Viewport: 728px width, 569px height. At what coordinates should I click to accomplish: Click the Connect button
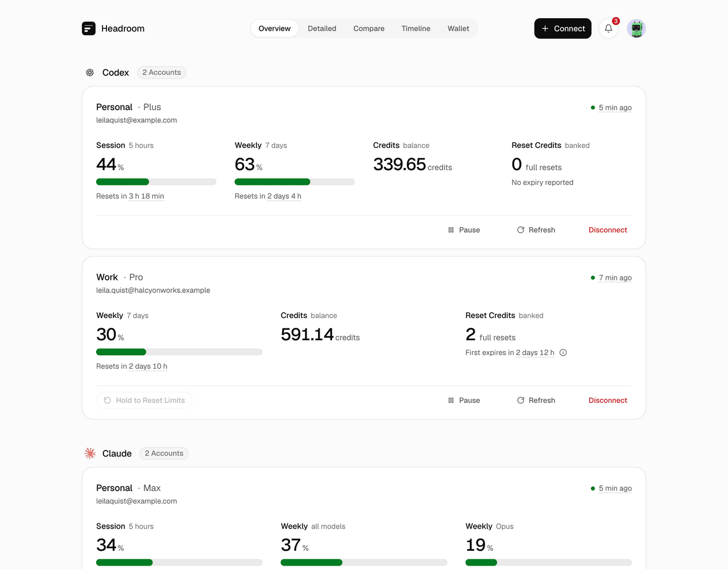tap(563, 28)
